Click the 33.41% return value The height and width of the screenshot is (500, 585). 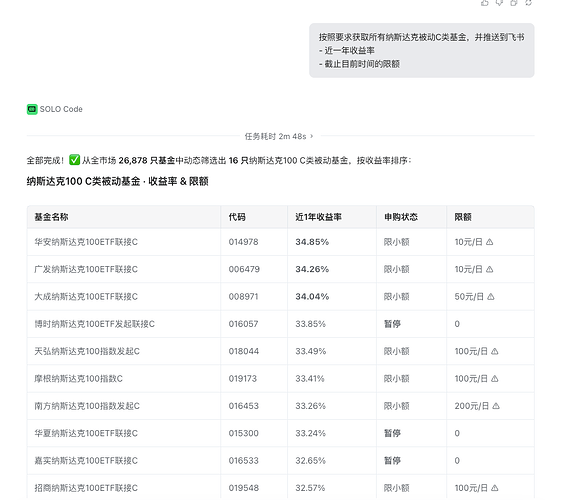[x=310, y=378]
